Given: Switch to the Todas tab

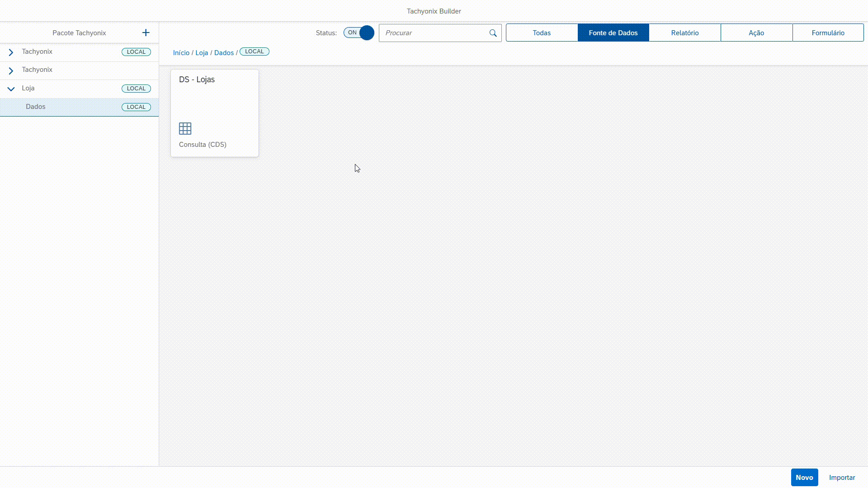Looking at the screenshot, I should [542, 33].
